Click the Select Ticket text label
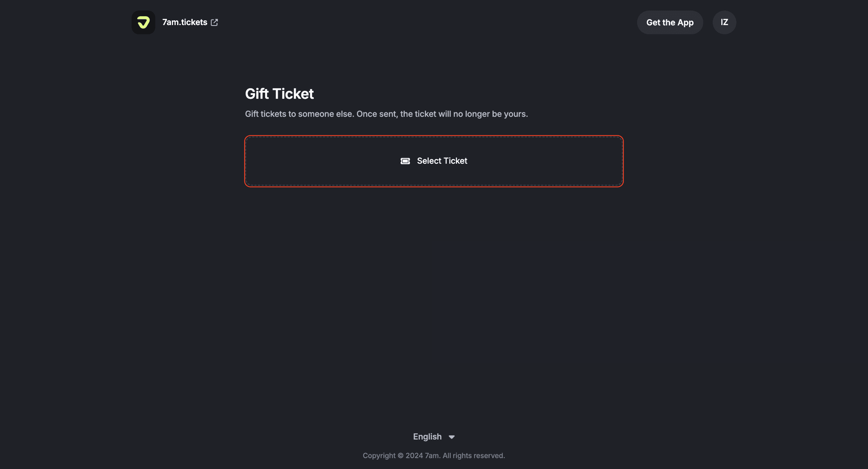 tap(442, 161)
